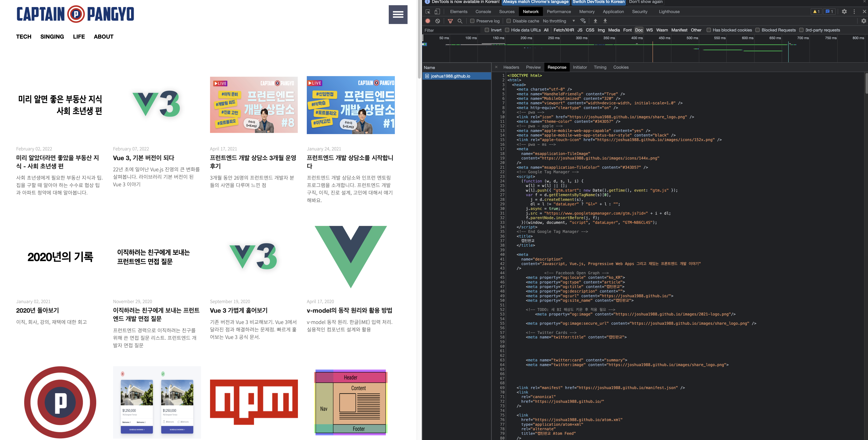
Task: Open the No throttling dropdown
Action: (x=559, y=21)
